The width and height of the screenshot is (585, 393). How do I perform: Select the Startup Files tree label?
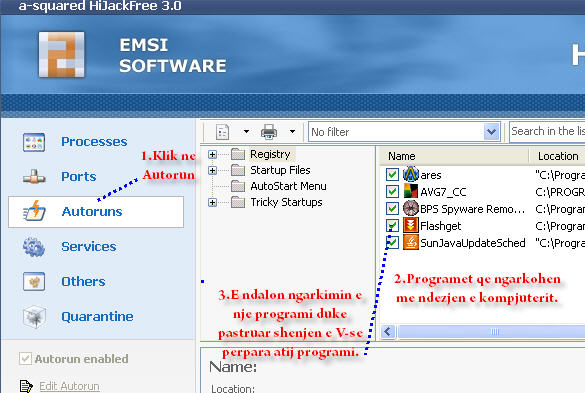coord(280,170)
